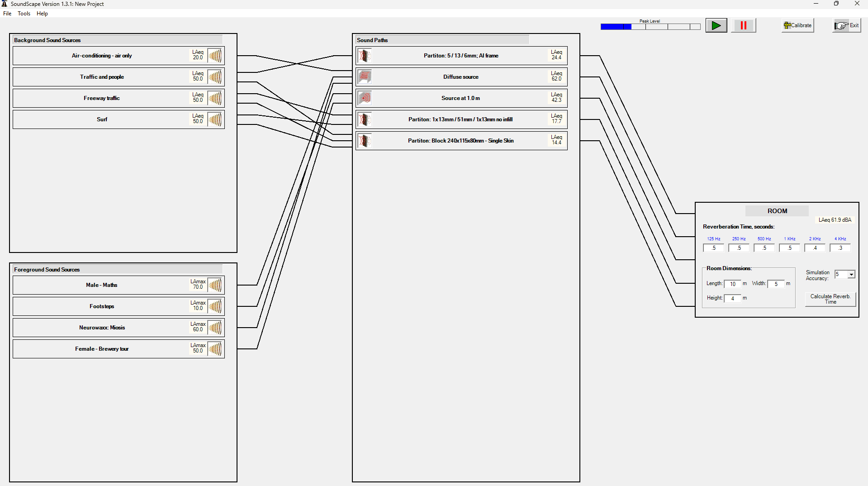The image size is (868, 486).
Task: Pause the simulation with red pause button
Action: pos(743,26)
